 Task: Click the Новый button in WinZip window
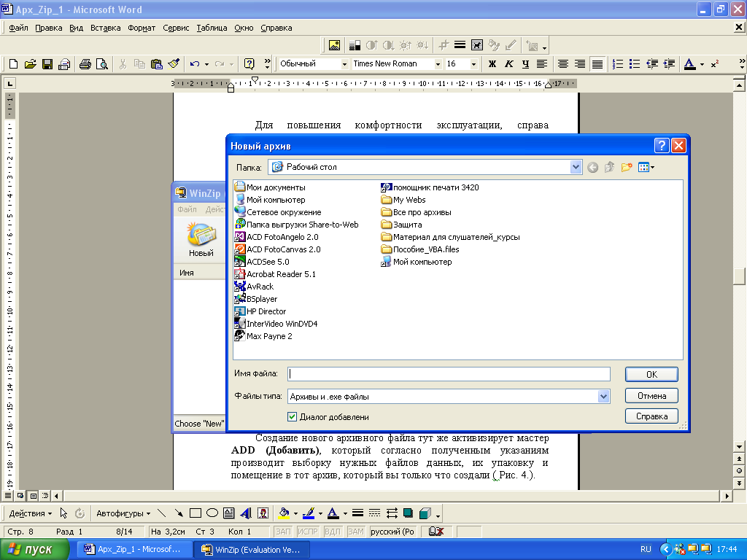pos(201,239)
